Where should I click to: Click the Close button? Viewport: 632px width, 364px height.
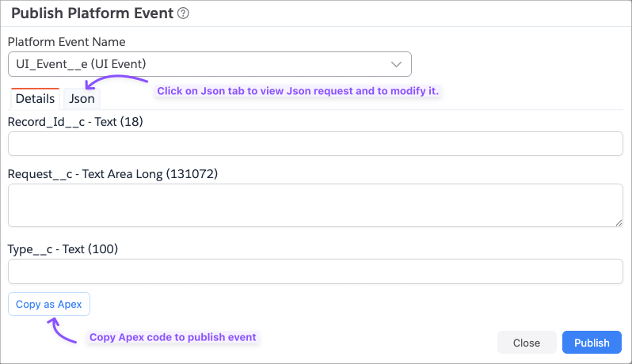[526, 343]
